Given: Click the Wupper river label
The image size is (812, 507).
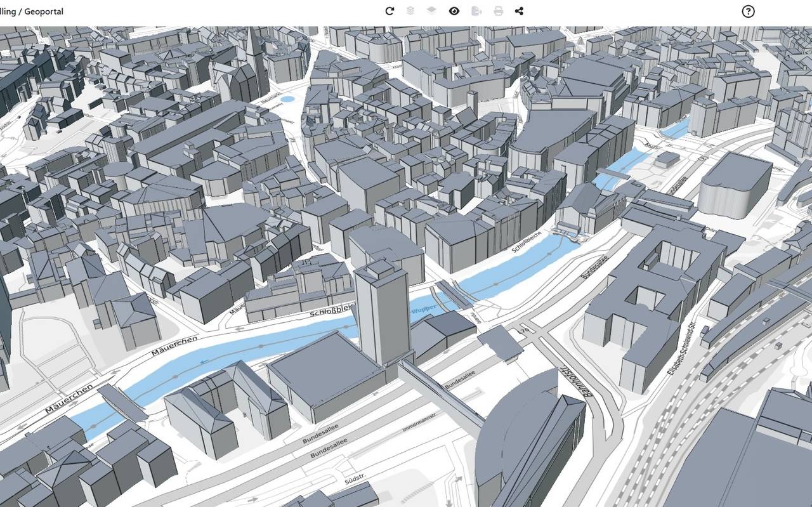Looking at the screenshot, I should click(424, 310).
